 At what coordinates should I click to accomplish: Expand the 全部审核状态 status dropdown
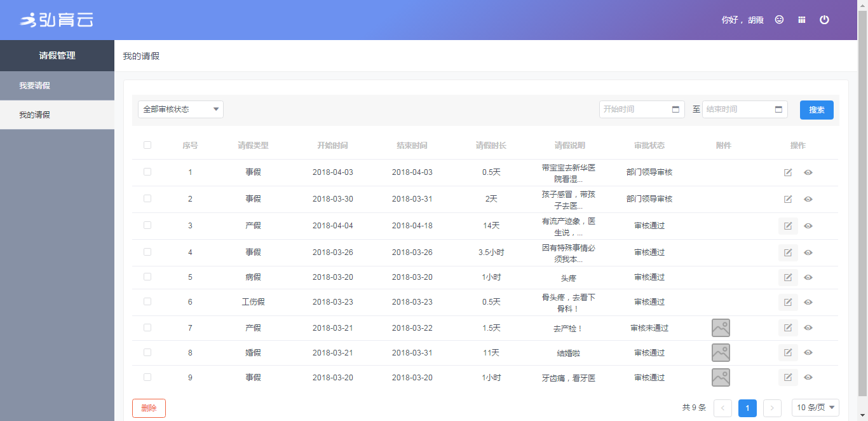pyautogui.click(x=180, y=109)
